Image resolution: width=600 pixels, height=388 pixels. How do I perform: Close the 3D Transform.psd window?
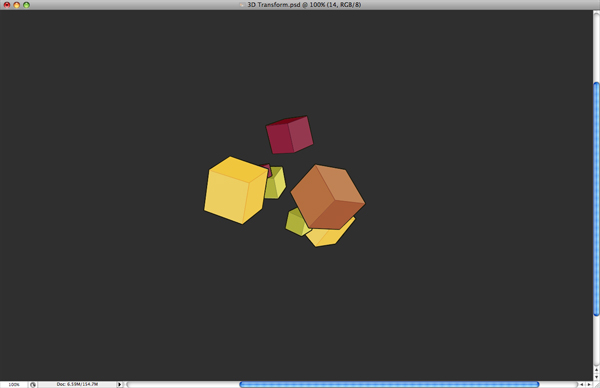[x=7, y=5]
